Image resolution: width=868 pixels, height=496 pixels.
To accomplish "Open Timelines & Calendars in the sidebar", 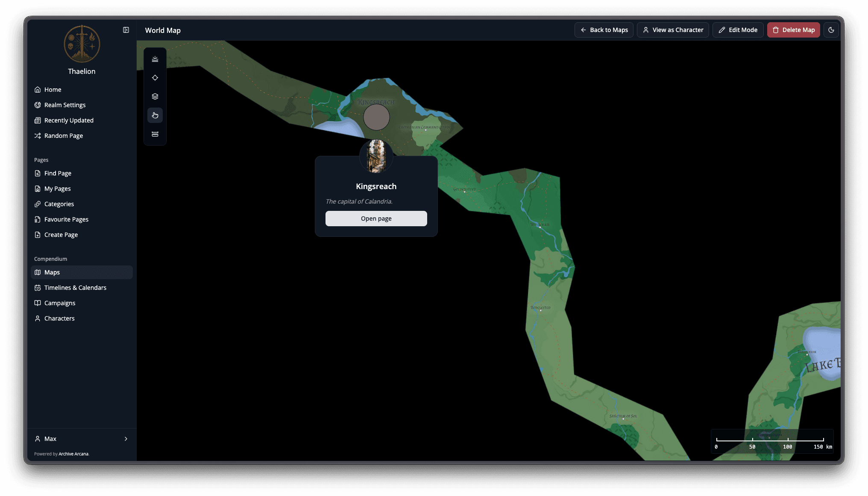I will point(75,288).
